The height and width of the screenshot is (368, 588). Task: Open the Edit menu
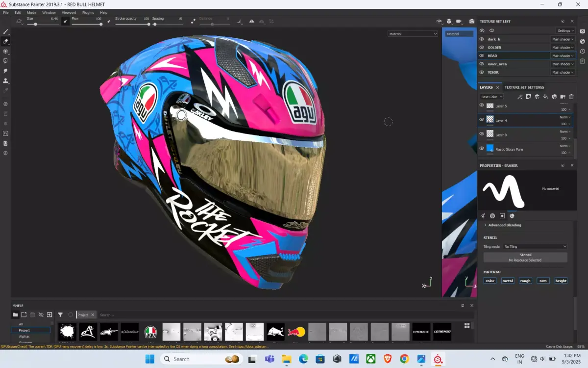click(x=18, y=12)
